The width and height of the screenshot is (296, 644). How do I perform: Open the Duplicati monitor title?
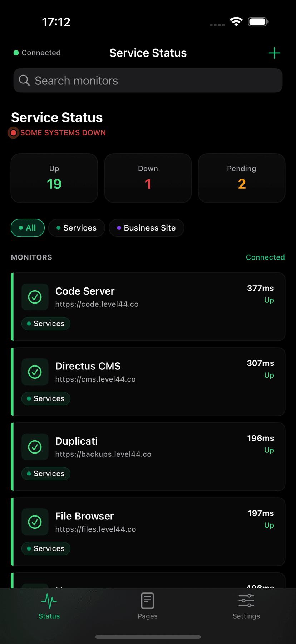(77, 441)
